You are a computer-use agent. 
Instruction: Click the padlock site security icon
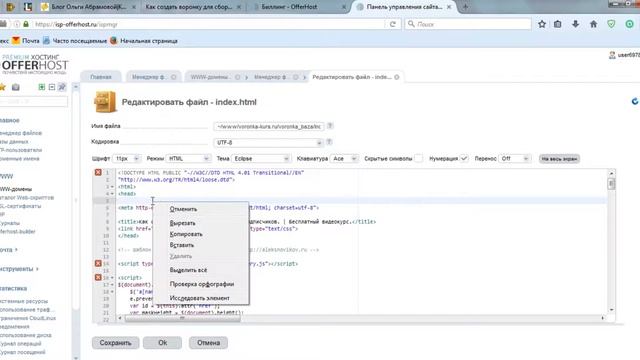(26, 24)
